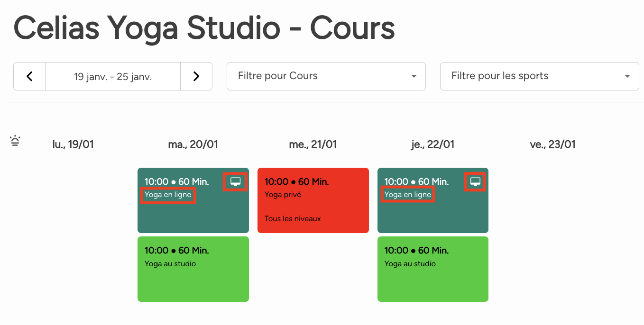Viewport: 644px width, 325px height.
Task: Click the monitor icon on Tuesday's online class
Action: 235,181
